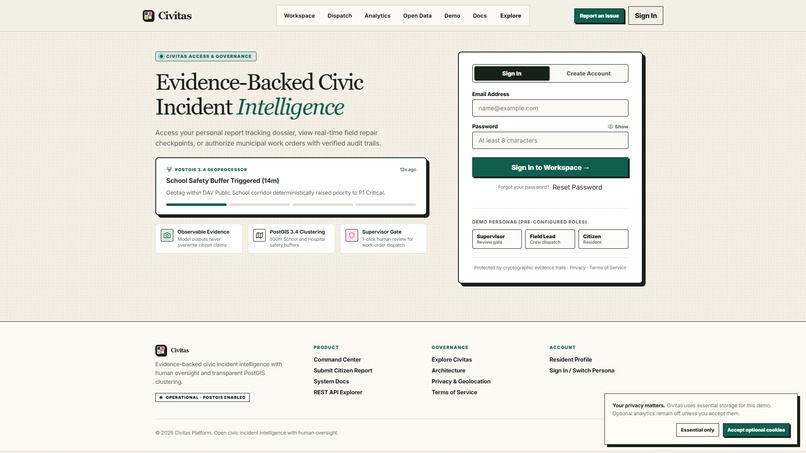This screenshot has width=806, height=453.
Task: Toggle Show password visibility
Action: click(618, 126)
